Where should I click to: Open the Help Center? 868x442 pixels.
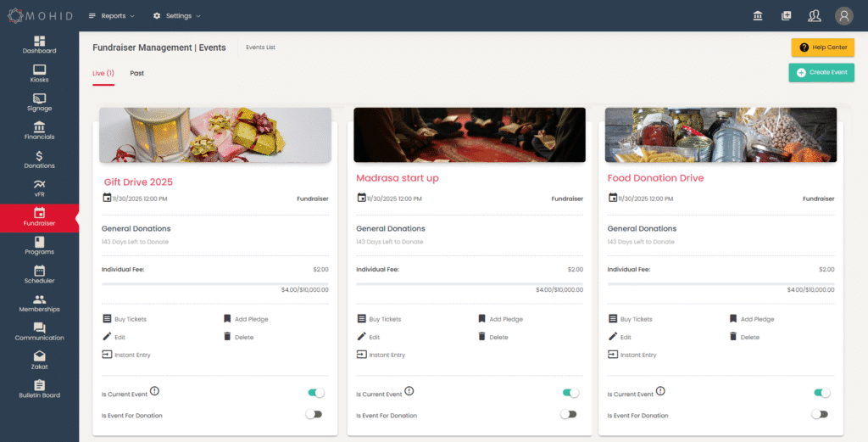click(x=822, y=48)
